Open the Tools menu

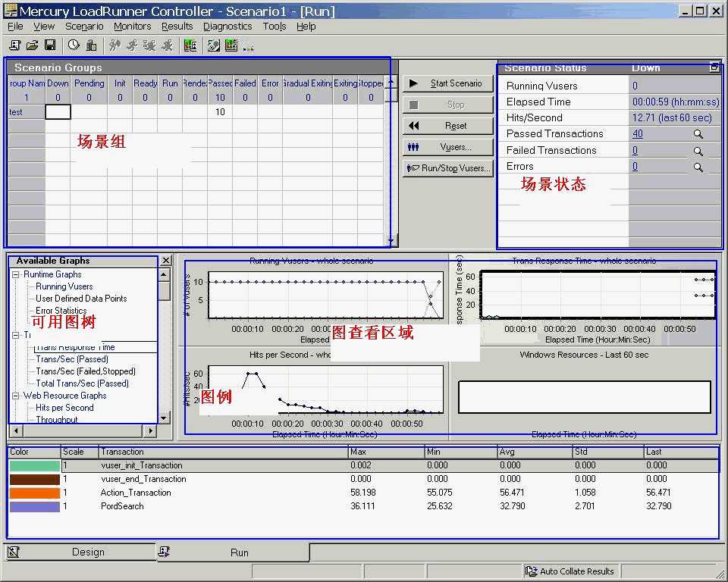[275, 27]
